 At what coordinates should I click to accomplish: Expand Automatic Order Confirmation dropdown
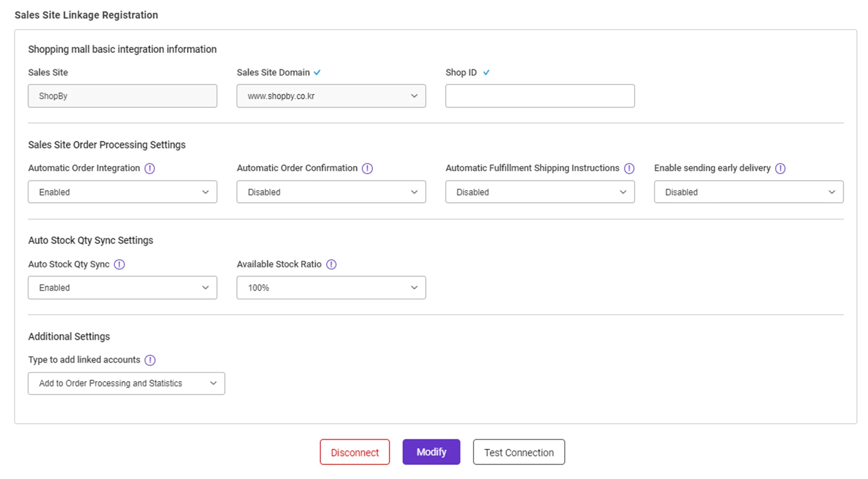click(331, 192)
